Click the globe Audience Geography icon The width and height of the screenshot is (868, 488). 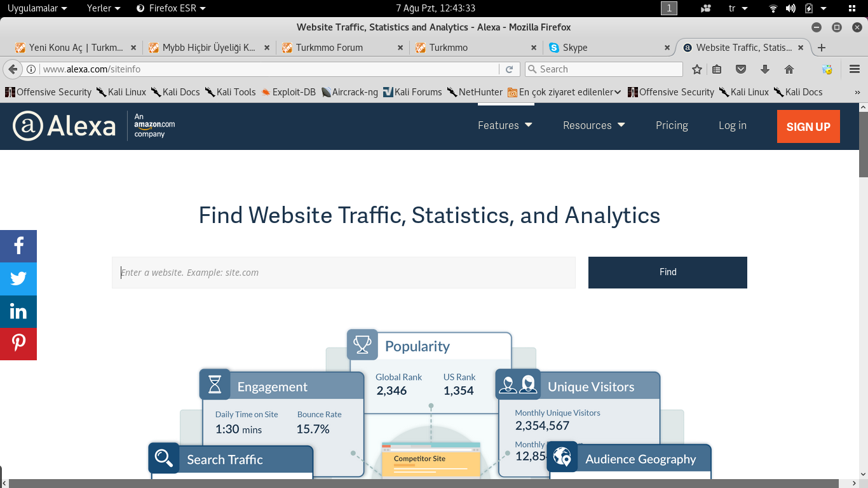pyautogui.click(x=562, y=457)
